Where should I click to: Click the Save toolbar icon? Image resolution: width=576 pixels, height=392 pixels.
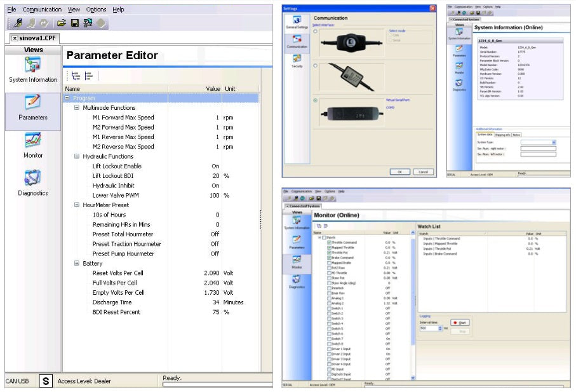74,23
